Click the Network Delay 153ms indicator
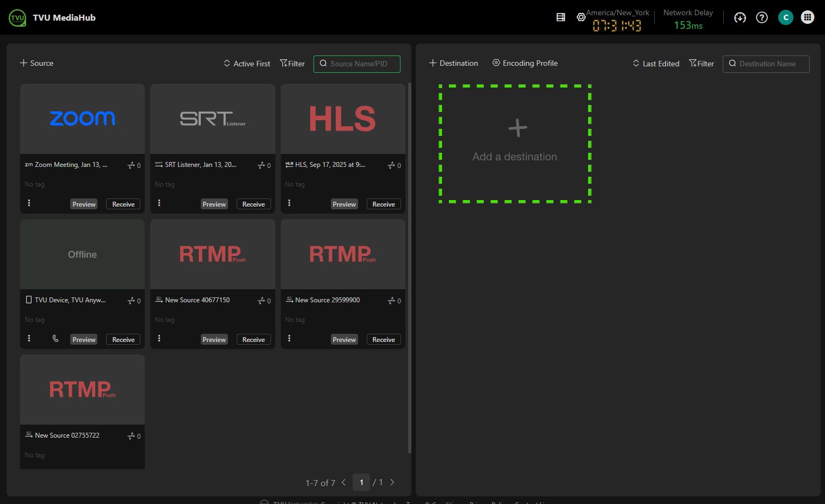The height and width of the screenshot is (504, 825). [688, 20]
